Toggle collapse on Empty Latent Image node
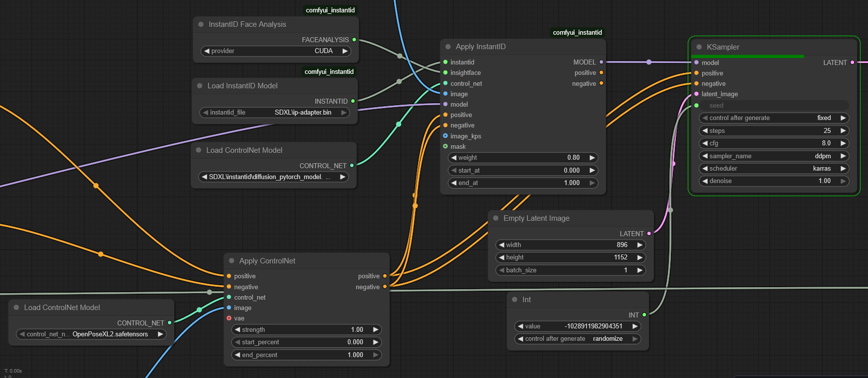 click(x=496, y=218)
